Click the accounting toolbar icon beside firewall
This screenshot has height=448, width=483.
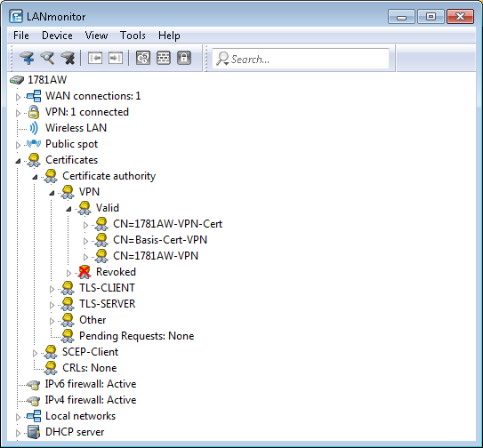[x=143, y=58]
